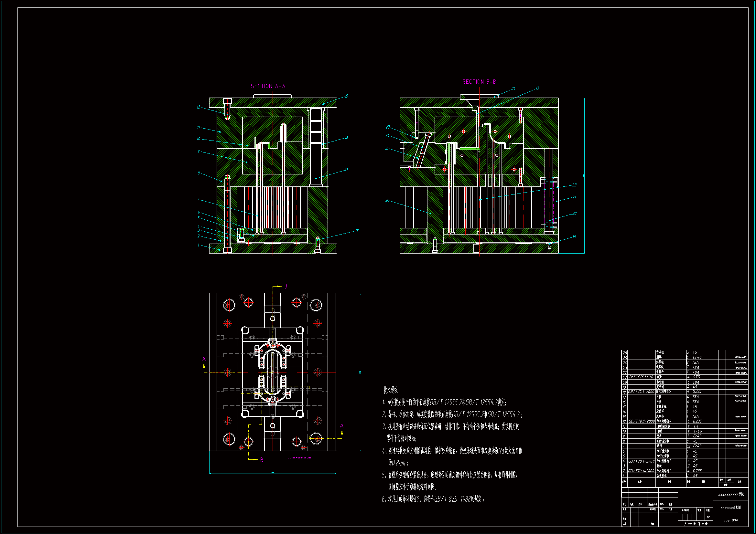The image size is (756, 534).
Task: Click the right A section marker in plan view
Action: tap(342, 425)
